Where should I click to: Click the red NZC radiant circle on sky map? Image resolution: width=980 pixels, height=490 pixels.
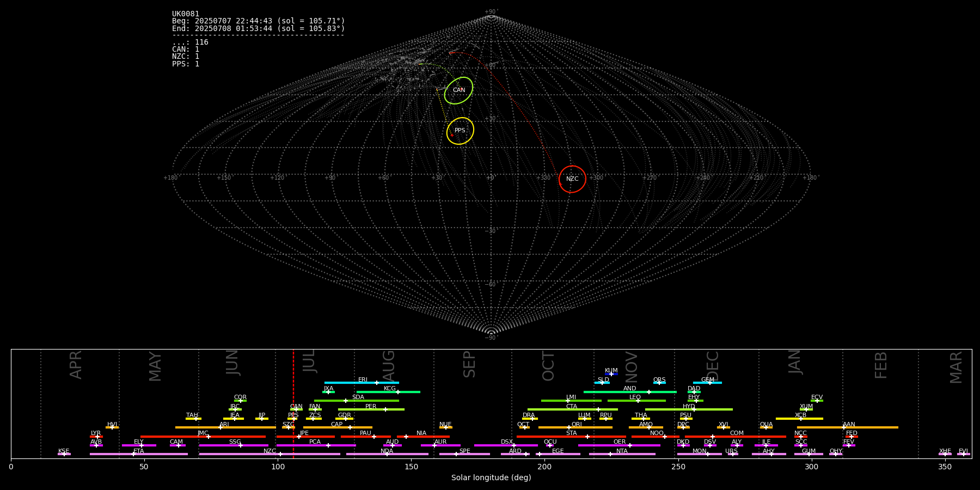tap(572, 179)
